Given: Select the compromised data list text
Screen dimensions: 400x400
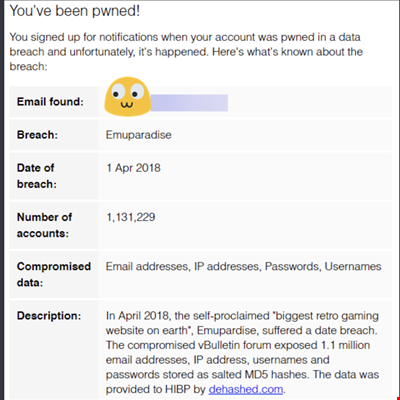Looking at the screenshot, I should pyautogui.click(x=244, y=266).
